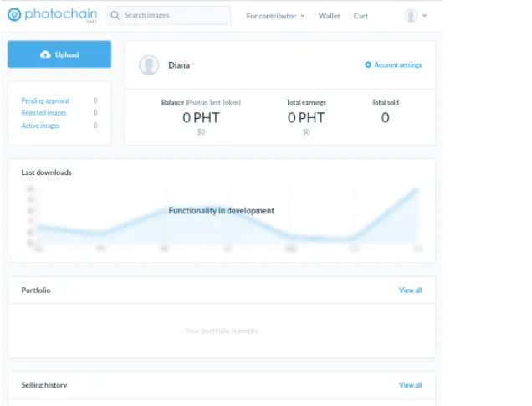Open Active images list
Screen dimensions: 532x406
[x=40, y=126]
